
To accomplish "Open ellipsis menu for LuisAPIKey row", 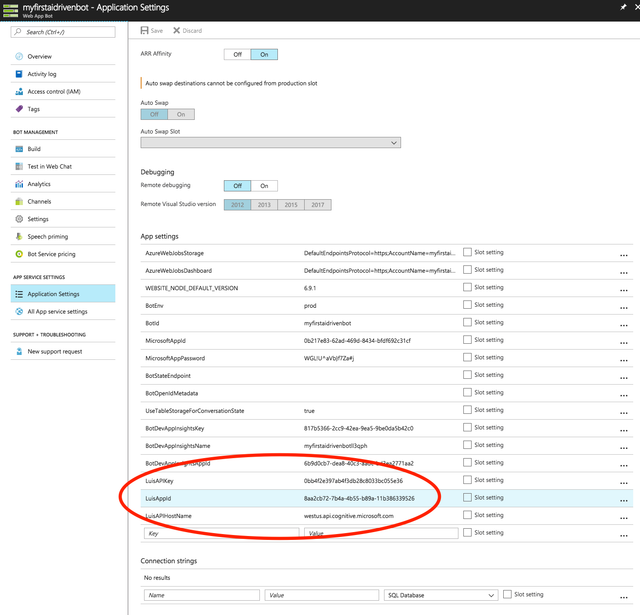I will click(623, 483).
